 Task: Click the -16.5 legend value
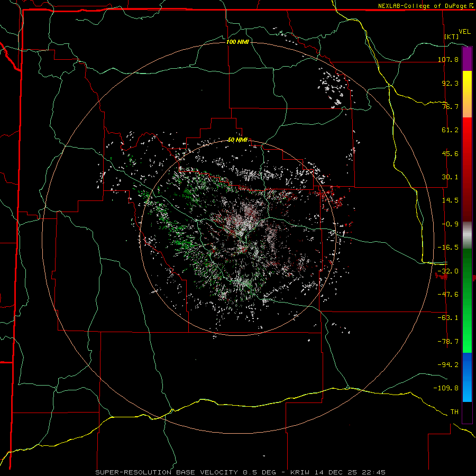pyautogui.click(x=448, y=248)
